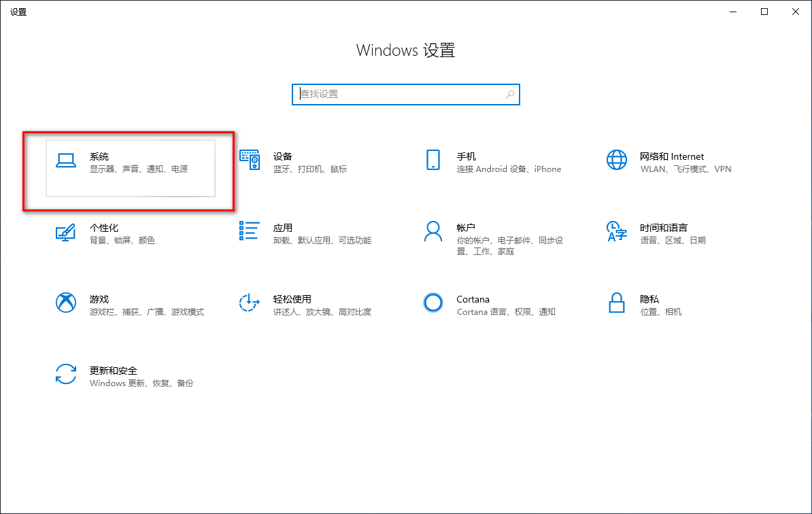812x514 pixels.
Task: Click the text 显示器、声音、通知、电源
Action: tap(139, 169)
